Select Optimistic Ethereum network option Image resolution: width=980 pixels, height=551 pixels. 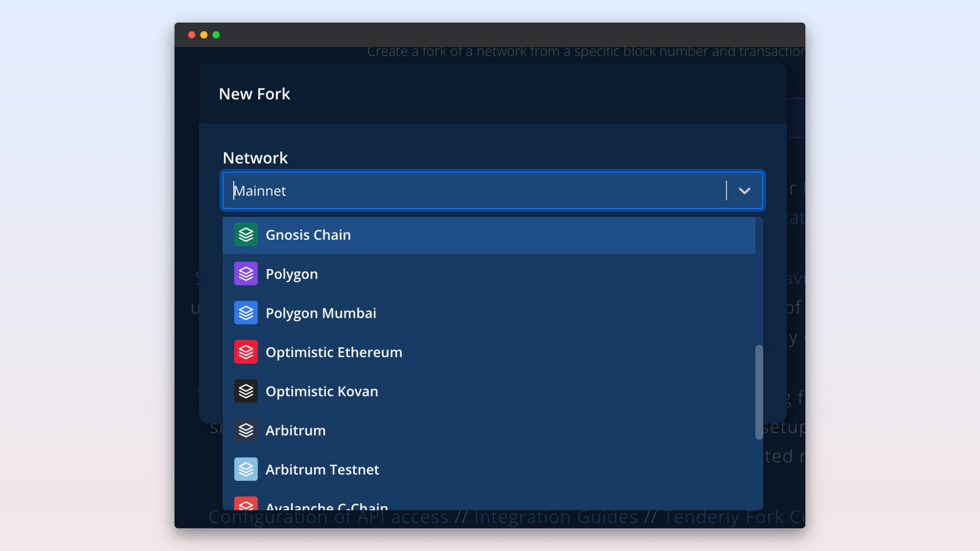334,353
